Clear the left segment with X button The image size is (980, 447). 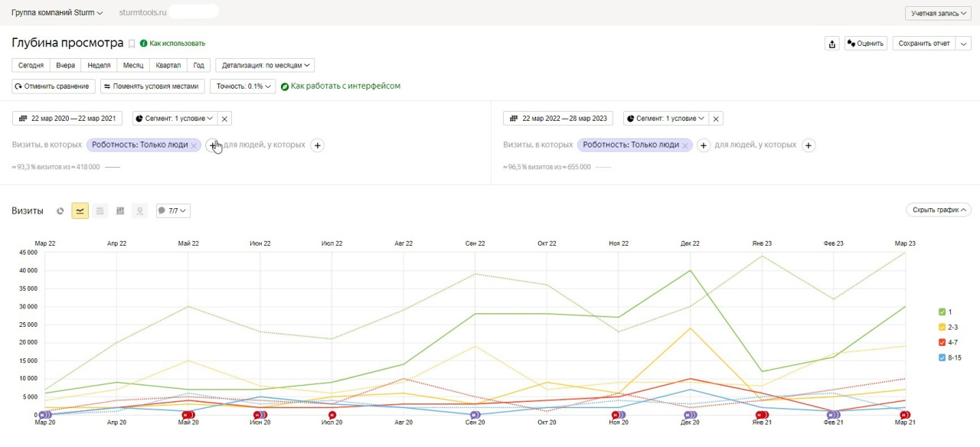(x=225, y=119)
